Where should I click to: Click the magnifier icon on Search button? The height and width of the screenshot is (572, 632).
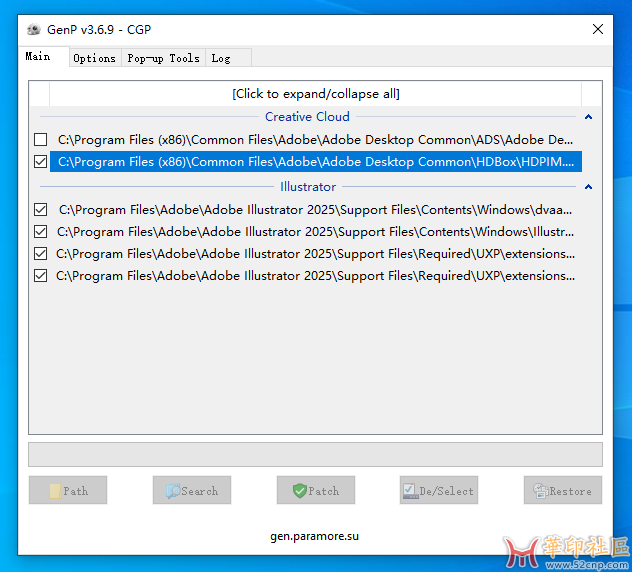tap(173, 491)
